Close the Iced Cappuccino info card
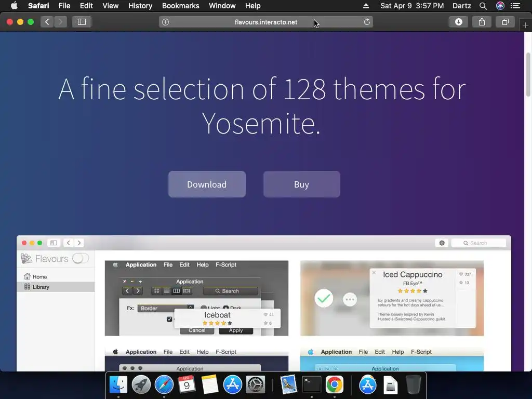532x399 pixels. coord(374,272)
